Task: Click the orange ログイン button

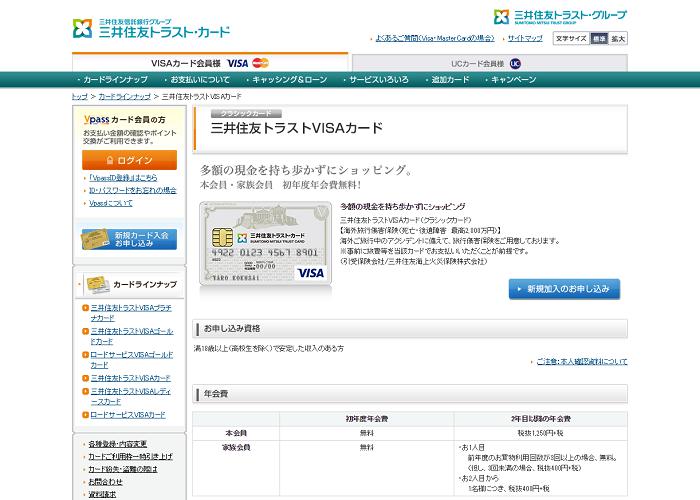Action: coord(129,160)
